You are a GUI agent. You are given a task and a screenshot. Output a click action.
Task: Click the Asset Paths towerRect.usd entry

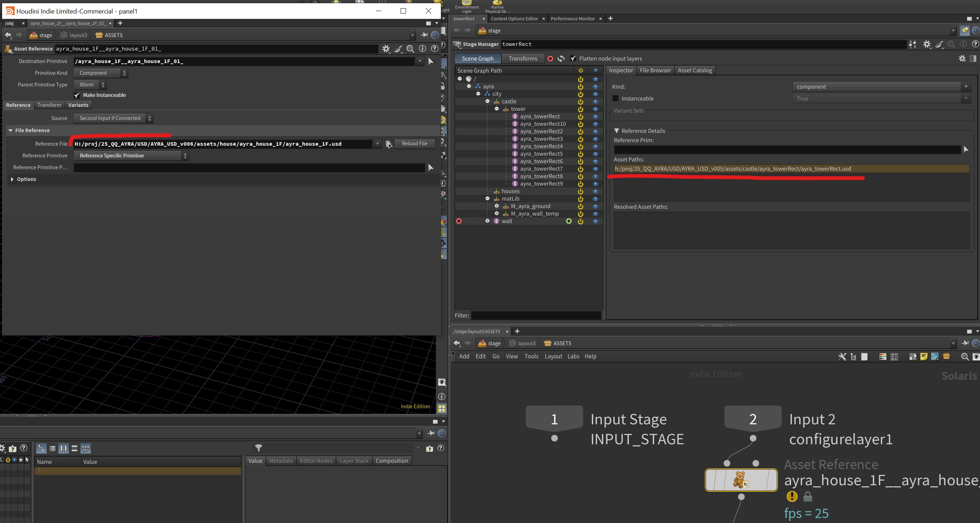[x=791, y=169]
